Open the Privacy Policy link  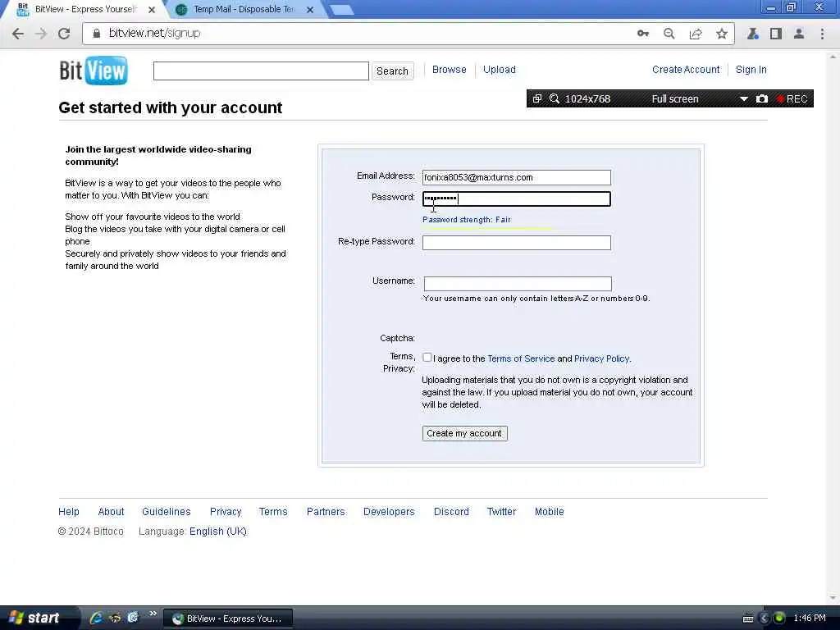[601, 359]
